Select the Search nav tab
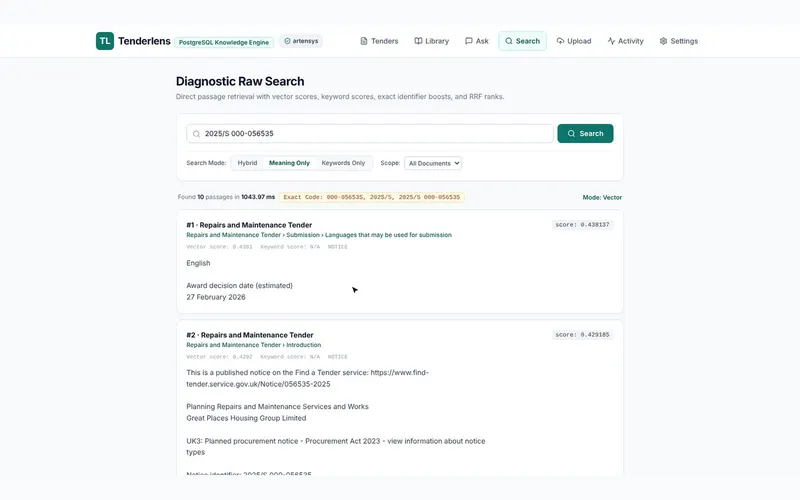The width and height of the screenshot is (800, 500). tap(522, 41)
